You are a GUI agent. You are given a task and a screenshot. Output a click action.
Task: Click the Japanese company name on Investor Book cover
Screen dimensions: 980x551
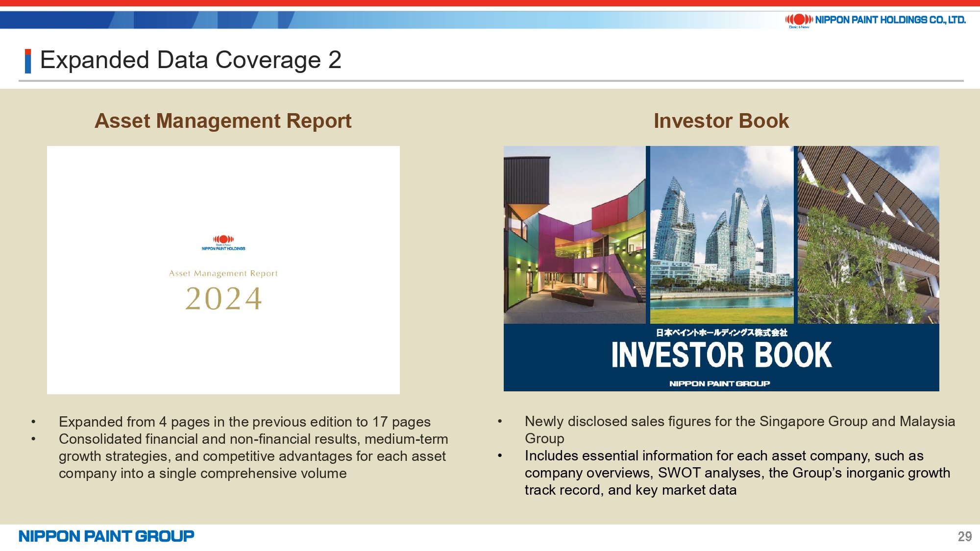point(721,333)
